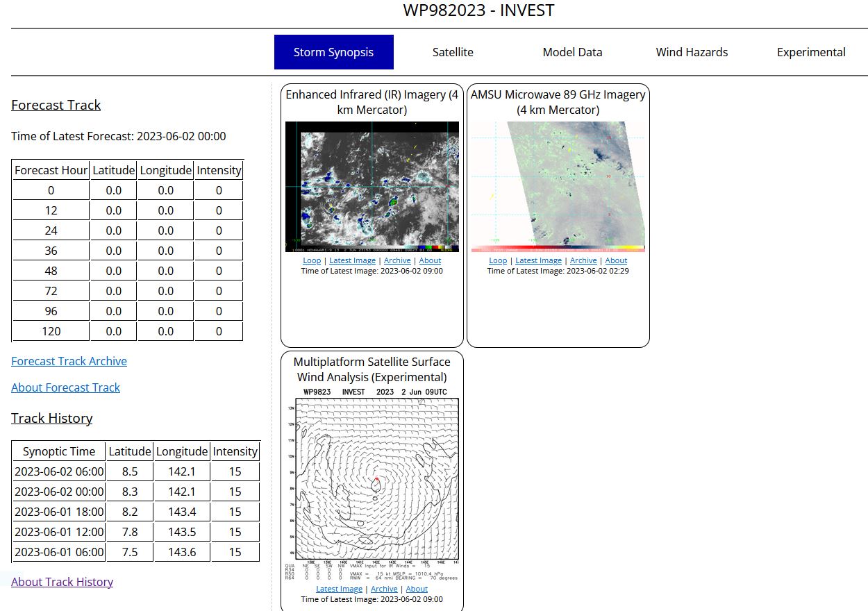Screen dimensions: 868x611
Task: Open the Enhanced Infrared Archive link
Action: 397,261
